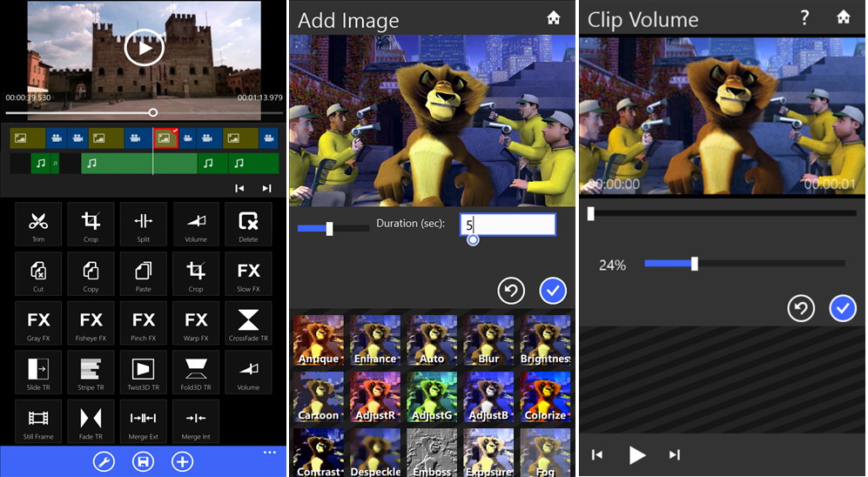The width and height of the screenshot is (868, 477).
Task: Focus the Duration (sec) input field
Action: click(x=508, y=225)
